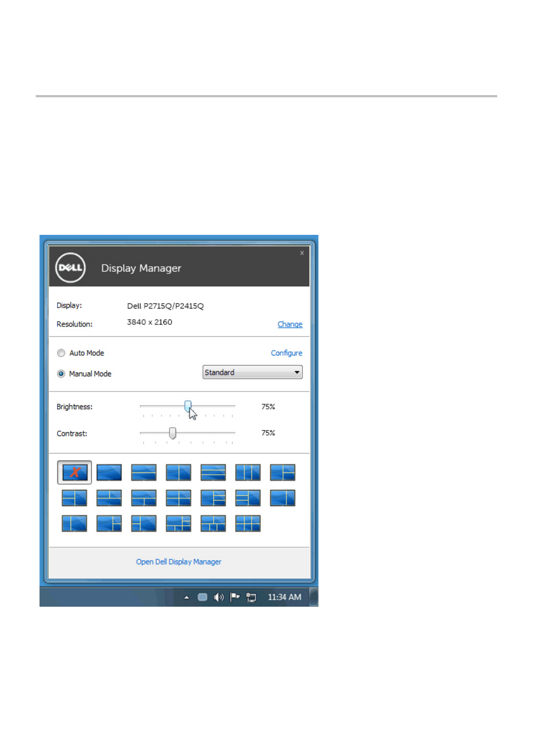533x756 pixels.
Task: Choose layout with left half split top-bottom
Action: click(74, 498)
